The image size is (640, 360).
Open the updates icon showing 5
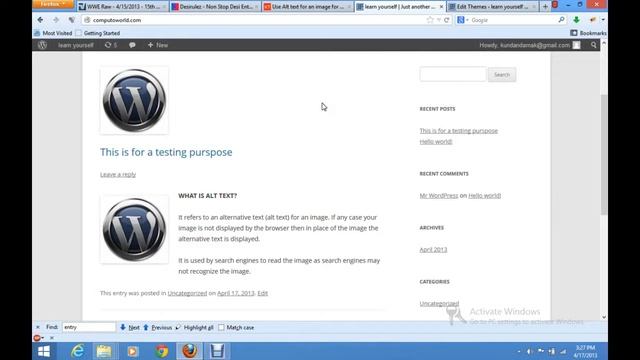coord(111,45)
